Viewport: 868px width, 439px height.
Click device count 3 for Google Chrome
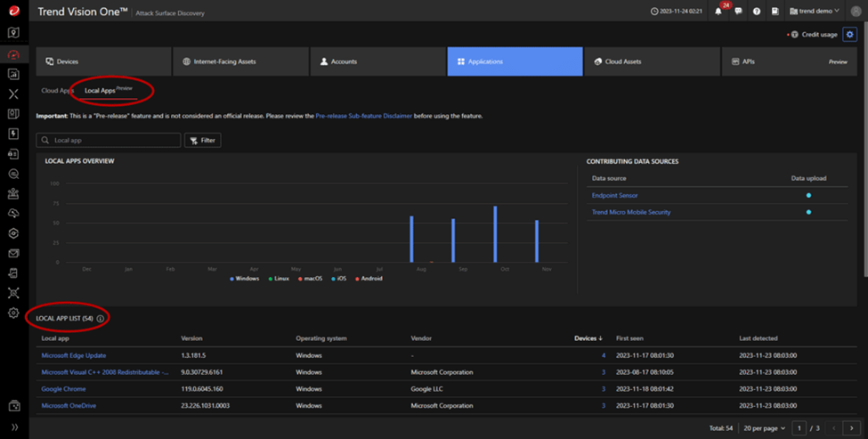(x=604, y=388)
